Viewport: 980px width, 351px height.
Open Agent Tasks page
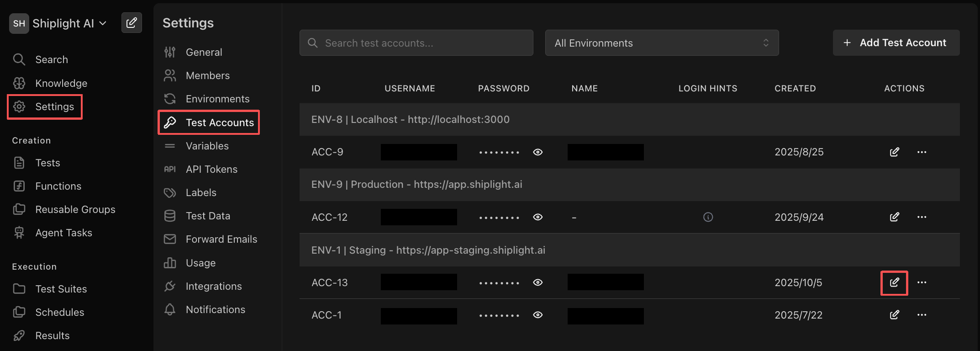point(53,233)
